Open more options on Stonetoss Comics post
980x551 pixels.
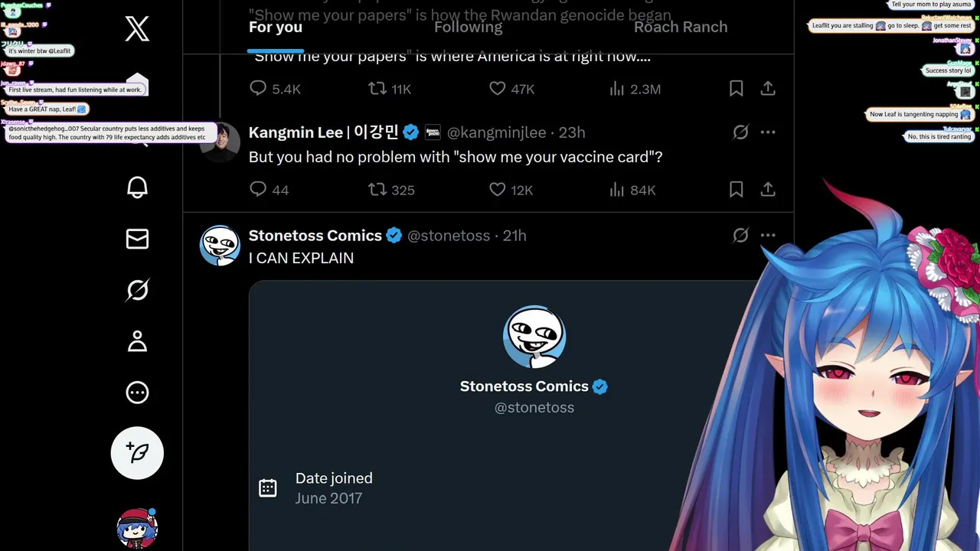pyautogui.click(x=768, y=236)
